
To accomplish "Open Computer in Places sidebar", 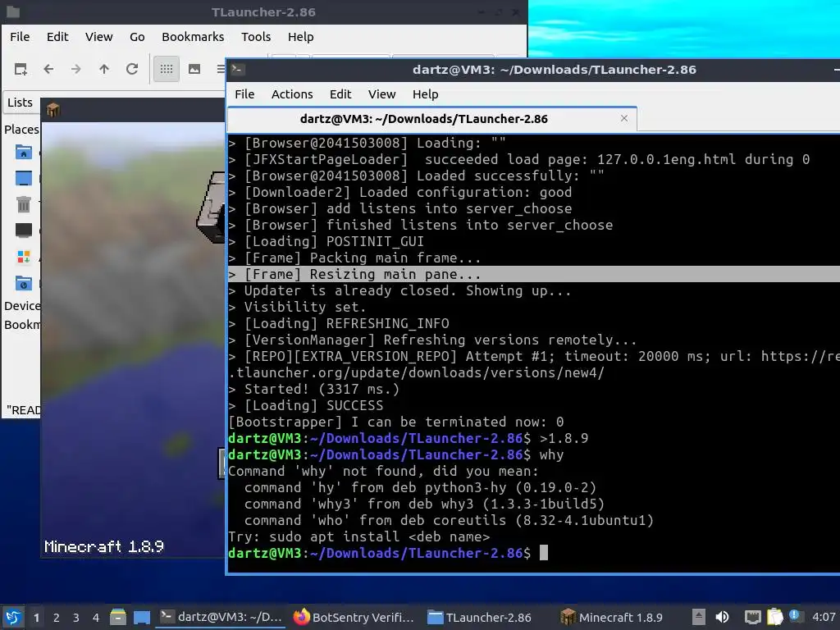I will click(24, 231).
